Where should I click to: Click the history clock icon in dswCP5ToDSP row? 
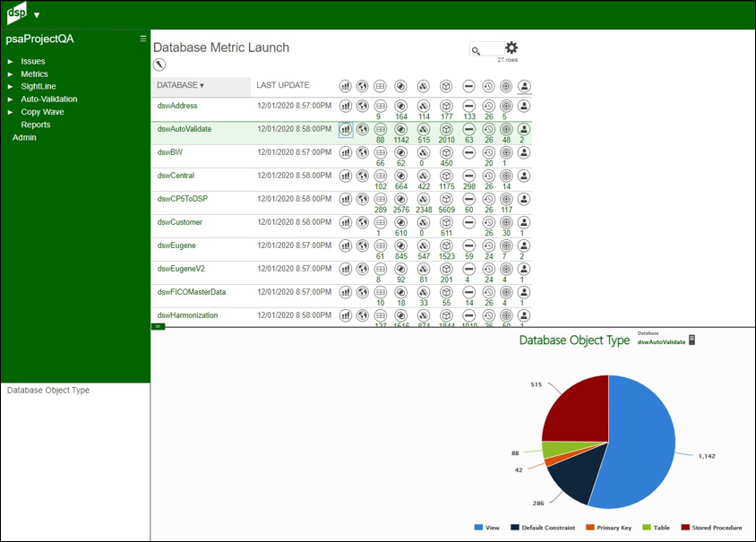(x=489, y=199)
